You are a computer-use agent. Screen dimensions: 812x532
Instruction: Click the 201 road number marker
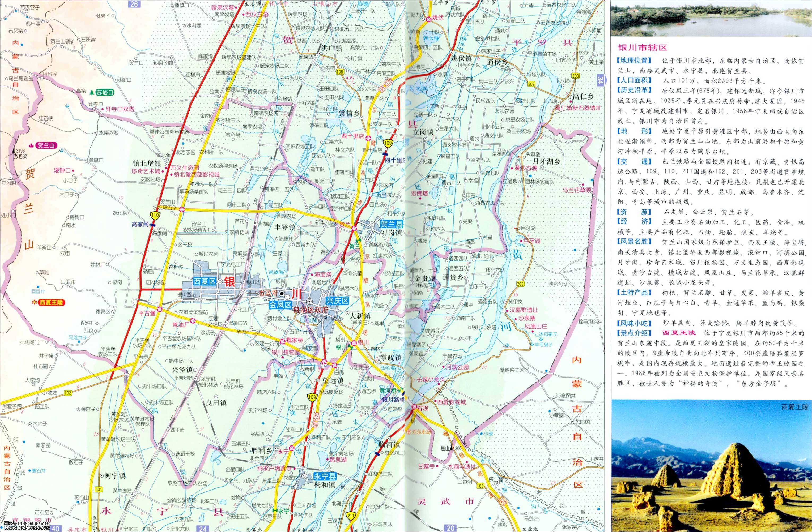pos(99,489)
